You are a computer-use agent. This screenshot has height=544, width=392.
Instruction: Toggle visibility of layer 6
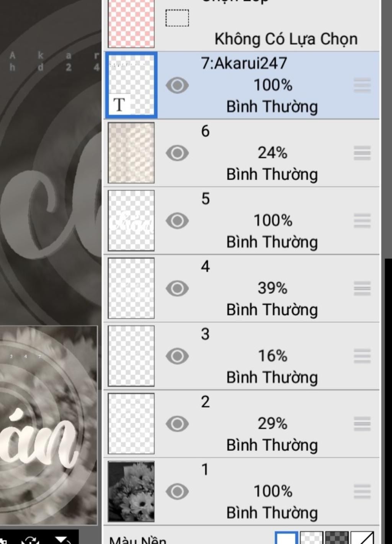(177, 153)
